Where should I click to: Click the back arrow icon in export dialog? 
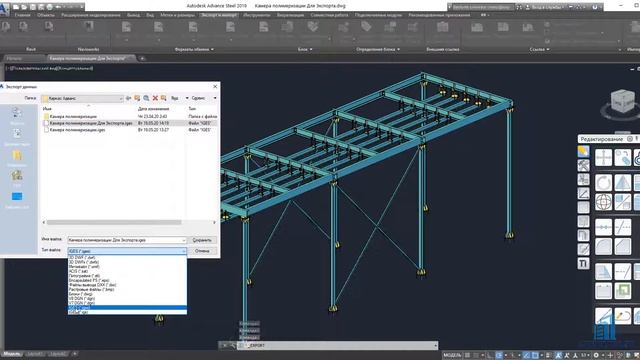(x=128, y=98)
